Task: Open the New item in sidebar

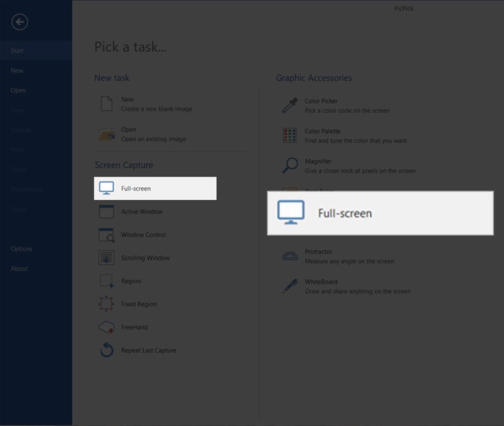Action: tap(17, 71)
